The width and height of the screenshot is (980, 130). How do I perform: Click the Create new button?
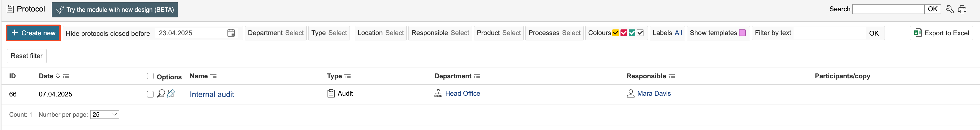(34, 33)
